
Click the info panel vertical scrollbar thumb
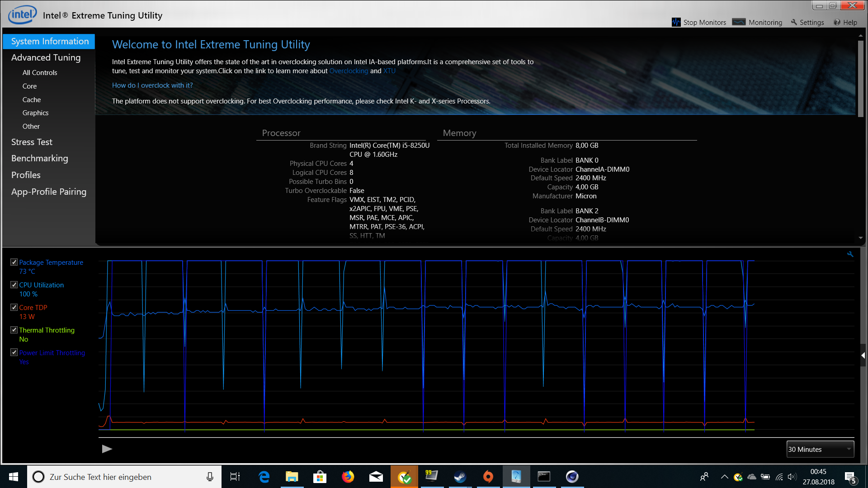click(x=861, y=79)
